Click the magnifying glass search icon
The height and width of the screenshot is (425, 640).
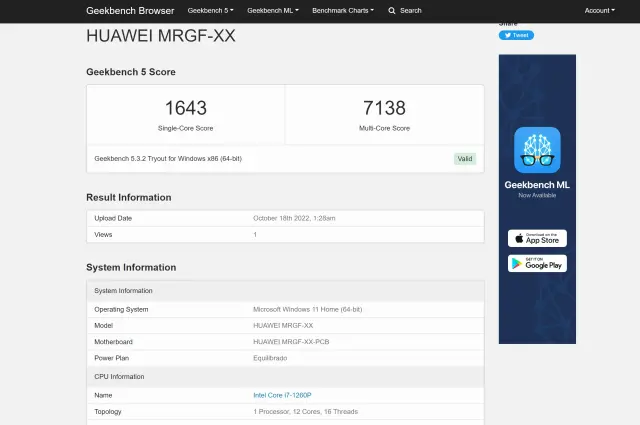click(392, 10)
